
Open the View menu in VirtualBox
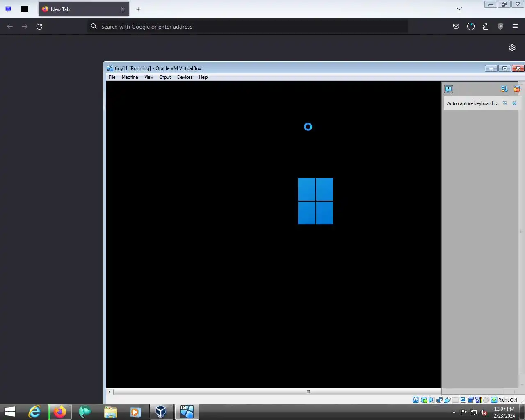pos(149,77)
